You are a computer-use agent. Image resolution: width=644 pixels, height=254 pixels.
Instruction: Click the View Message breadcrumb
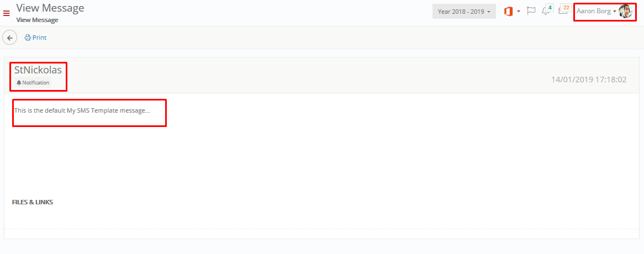coord(37,20)
